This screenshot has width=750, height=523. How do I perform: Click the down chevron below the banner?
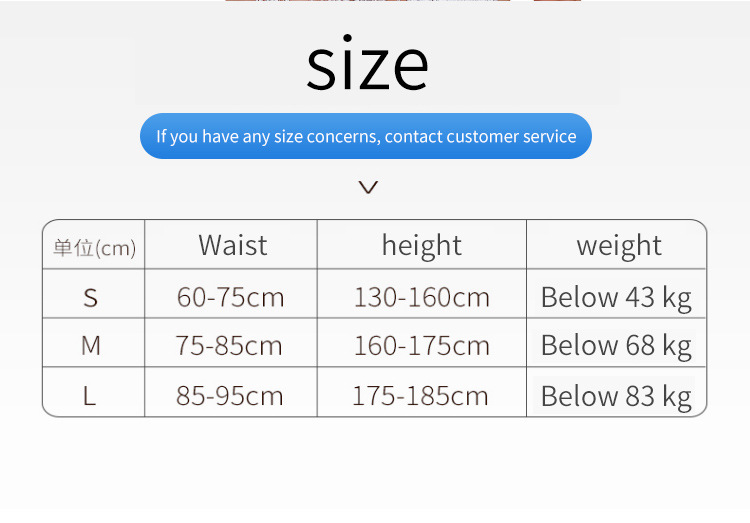368,187
